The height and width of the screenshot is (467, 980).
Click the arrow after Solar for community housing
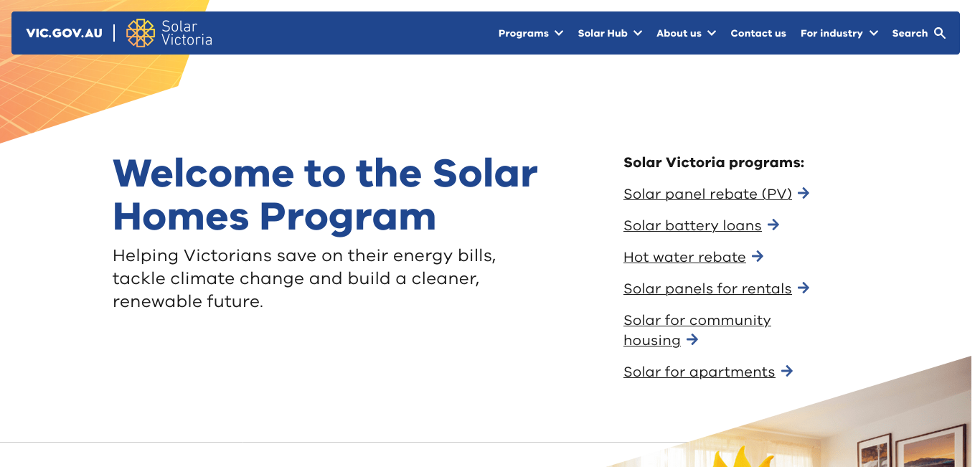point(692,339)
